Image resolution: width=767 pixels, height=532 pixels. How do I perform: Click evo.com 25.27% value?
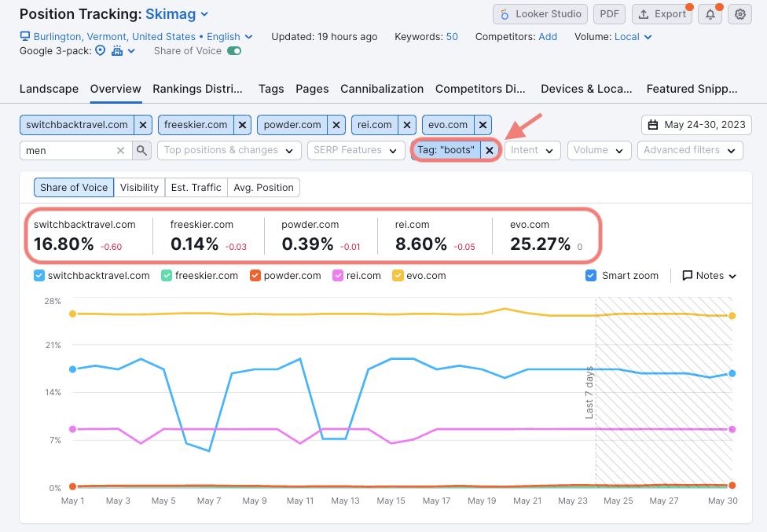tap(540, 244)
